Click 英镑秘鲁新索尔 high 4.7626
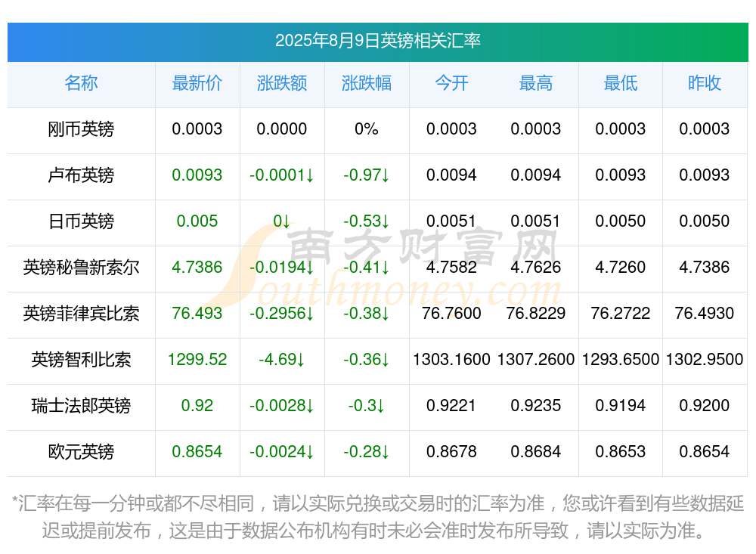This screenshot has width=756, height=554. point(536,267)
